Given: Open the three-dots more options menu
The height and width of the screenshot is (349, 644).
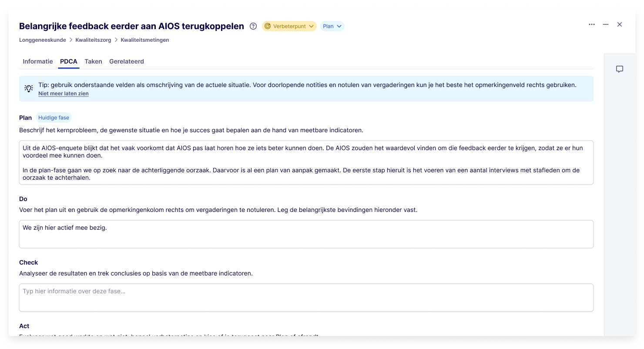Looking at the screenshot, I should pos(592,24).
